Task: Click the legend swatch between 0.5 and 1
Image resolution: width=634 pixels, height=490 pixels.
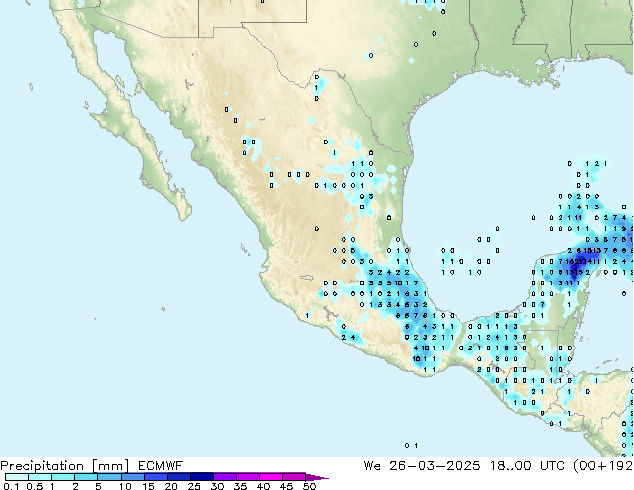Action: tap(40, 477)
